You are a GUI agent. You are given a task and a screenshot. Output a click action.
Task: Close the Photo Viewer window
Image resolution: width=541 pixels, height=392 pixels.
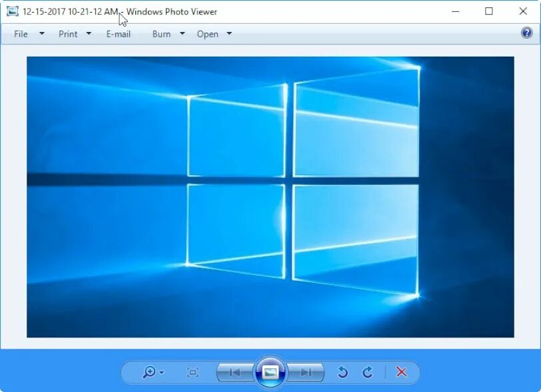[x=523, y=11]
